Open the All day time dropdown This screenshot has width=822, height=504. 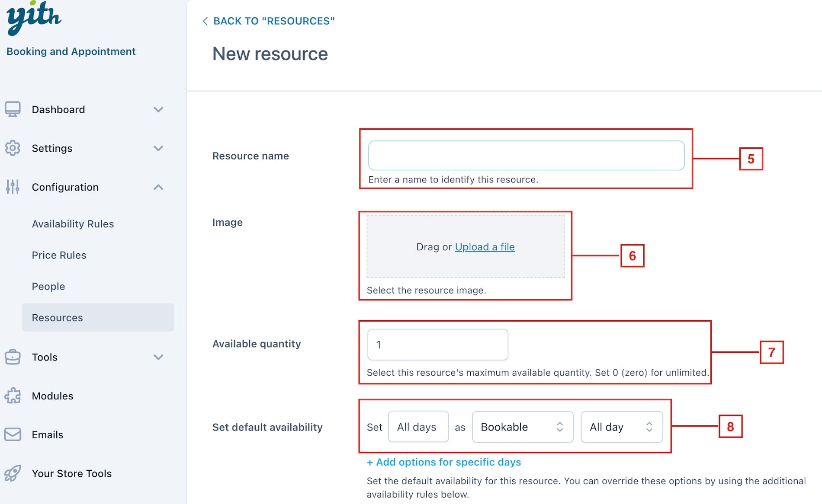point(622,427)
